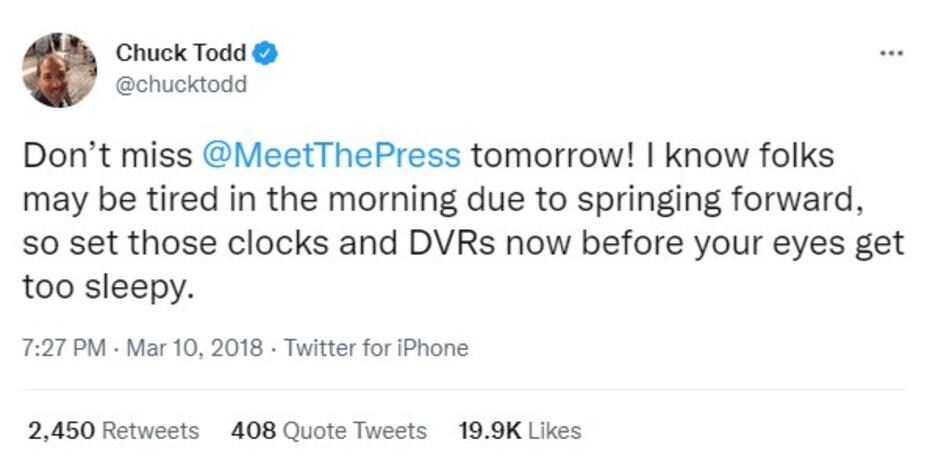Open the three-dot More options menu
The width and height of the screenshot is (930, 470).
coord(891,52)
